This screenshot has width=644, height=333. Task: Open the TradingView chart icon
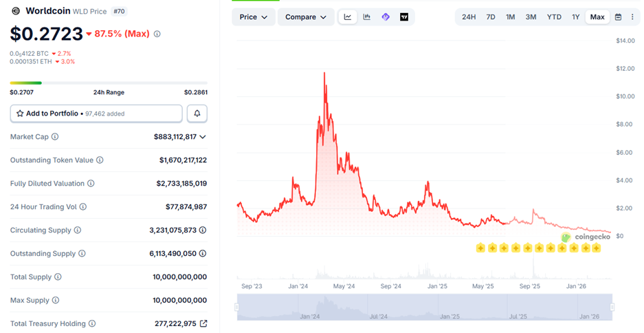click(x=404, y=17)
